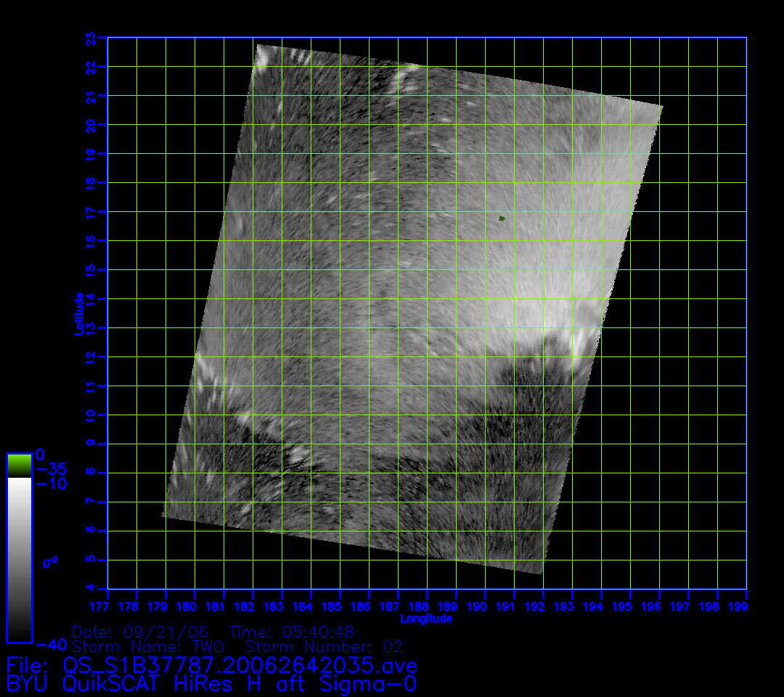Viewport: 784px width, 697px height.
Task: Click the -35 color bar label
Action: pyautogui.click(x=51, y=469)
